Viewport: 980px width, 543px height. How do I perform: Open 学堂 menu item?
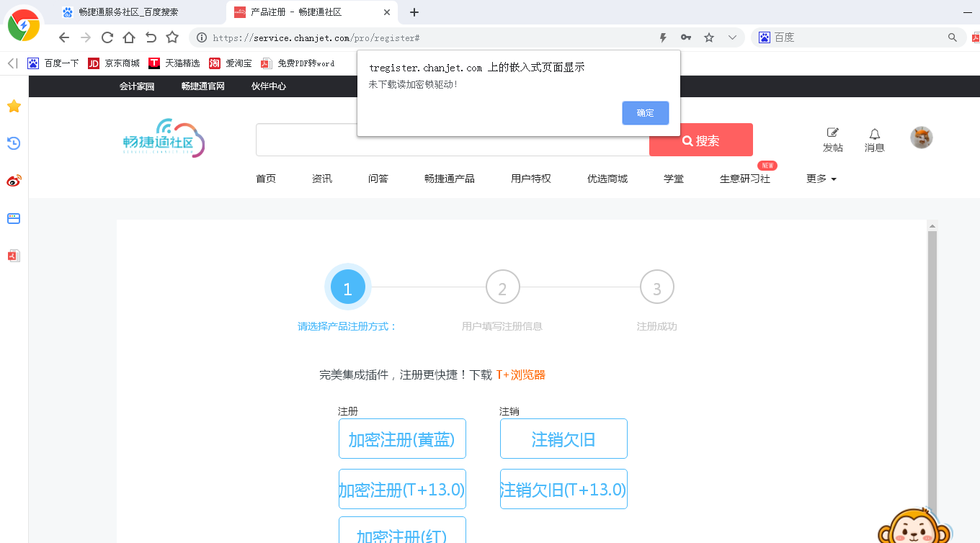[674, 179]
